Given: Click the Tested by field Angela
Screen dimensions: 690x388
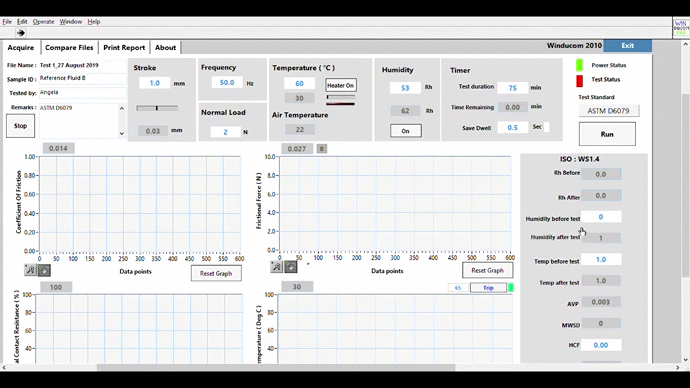Looking at the screenshot, I should coord(82,92).
